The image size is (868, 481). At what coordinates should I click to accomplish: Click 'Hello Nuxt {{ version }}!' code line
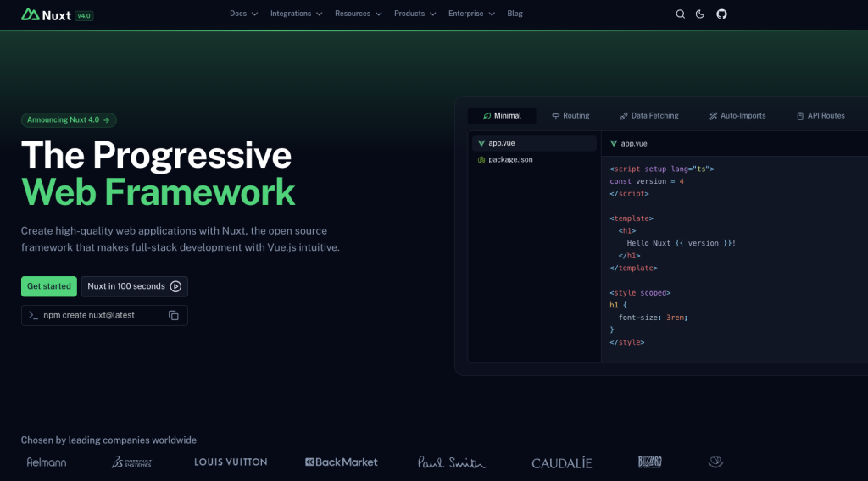681,243
